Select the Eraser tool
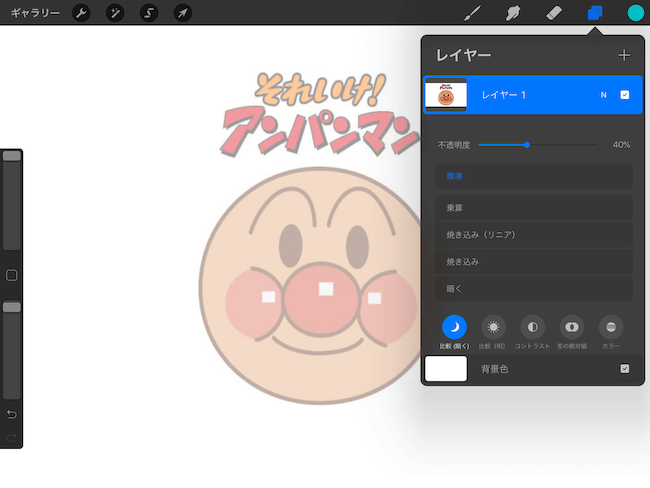Image resolution: width=650 pixels, height=488 pixels. tap(554, 13)
